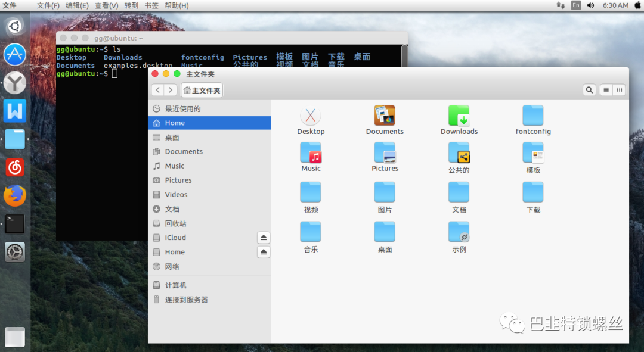This screenshot has height=352, width=644.
Task: Open NetEase Cloud Music in dock
Action: (x=15, y=167)
